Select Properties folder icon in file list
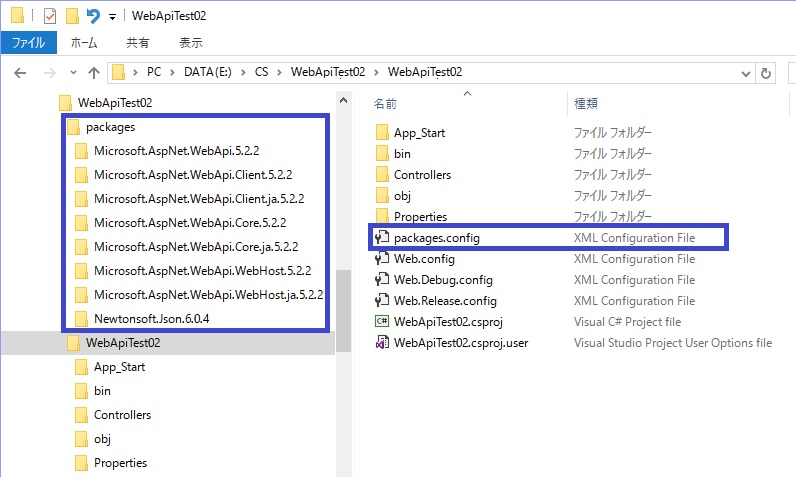 [x=382, y=216]
